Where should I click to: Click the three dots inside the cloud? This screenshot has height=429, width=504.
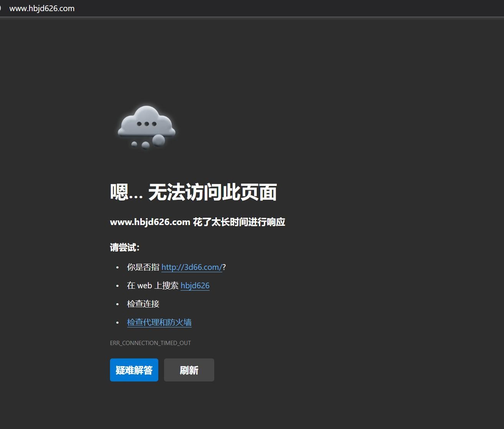click(x=146, y=124)
